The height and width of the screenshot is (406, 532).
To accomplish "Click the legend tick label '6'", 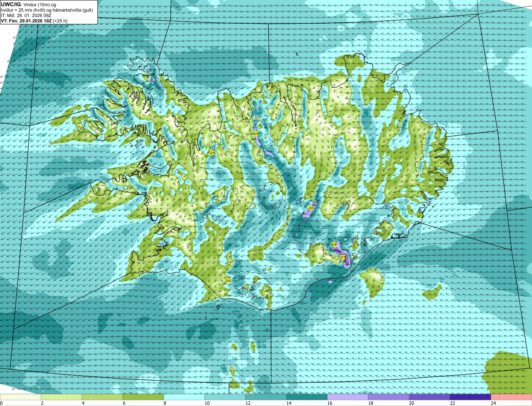I will pyautogui.click(x=123, y=403).
